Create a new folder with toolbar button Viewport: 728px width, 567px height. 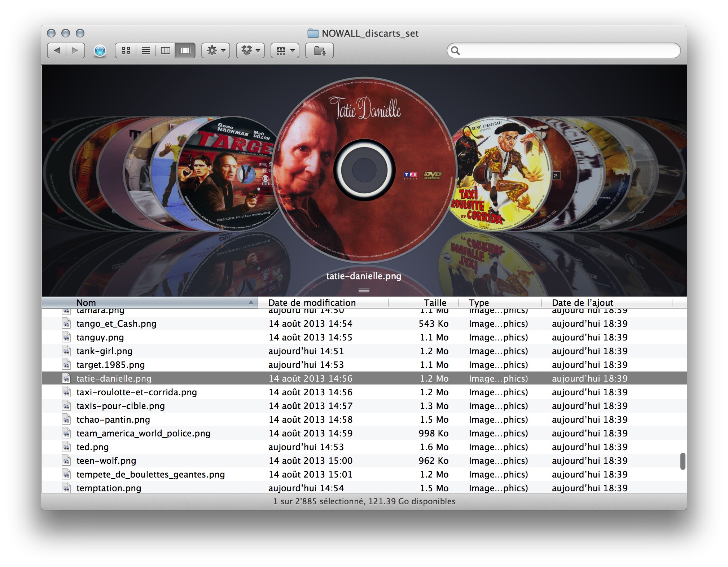tap(320, 50)
